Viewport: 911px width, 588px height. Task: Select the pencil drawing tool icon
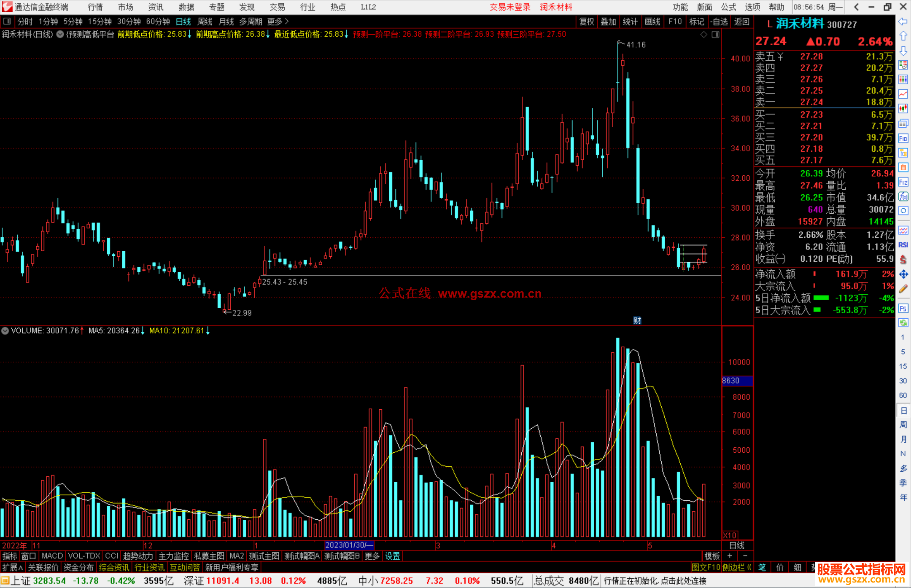tap(903, 289)
